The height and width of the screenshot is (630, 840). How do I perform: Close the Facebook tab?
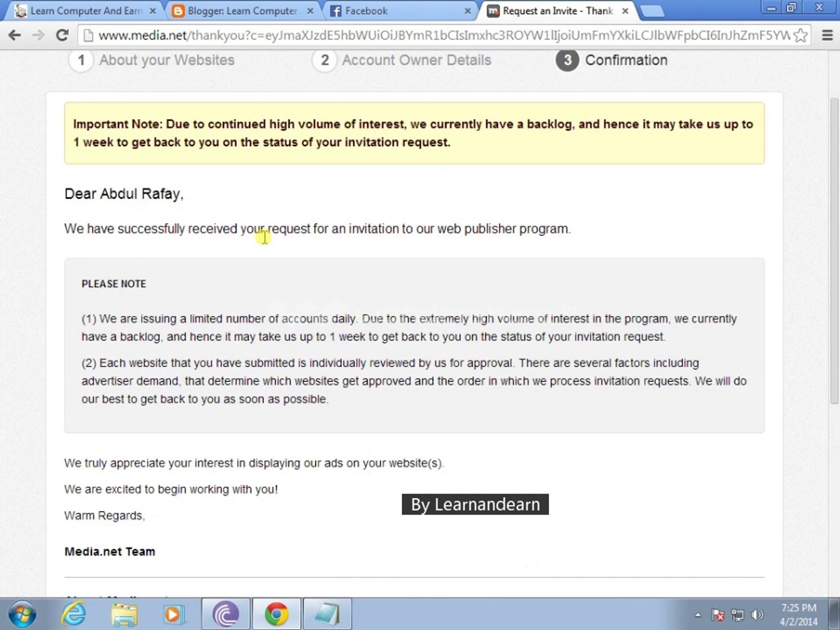[x=467, y=10]
